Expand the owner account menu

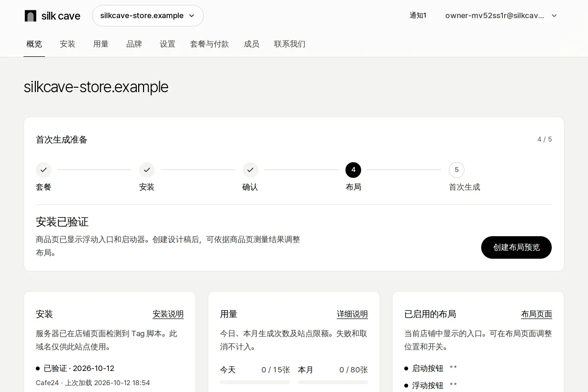[x=501, y=16]
